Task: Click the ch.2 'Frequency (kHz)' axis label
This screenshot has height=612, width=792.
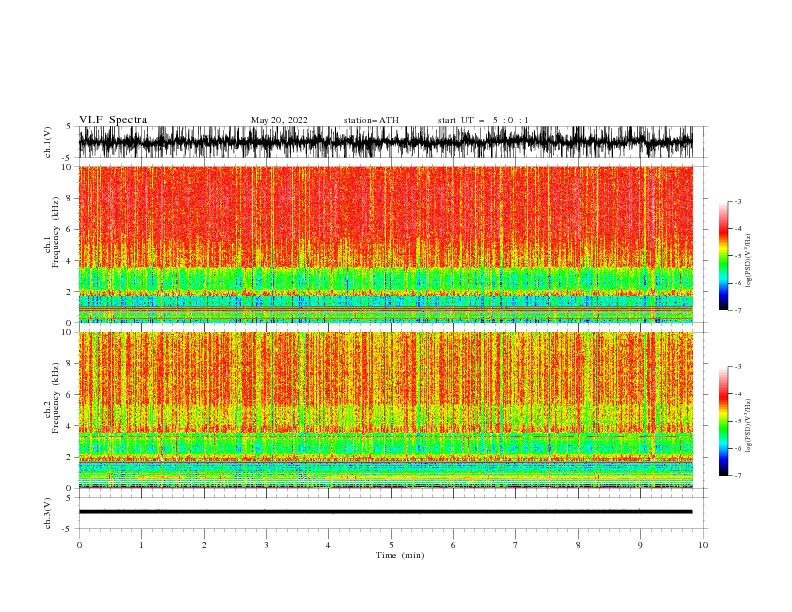Action: (56, 398)
